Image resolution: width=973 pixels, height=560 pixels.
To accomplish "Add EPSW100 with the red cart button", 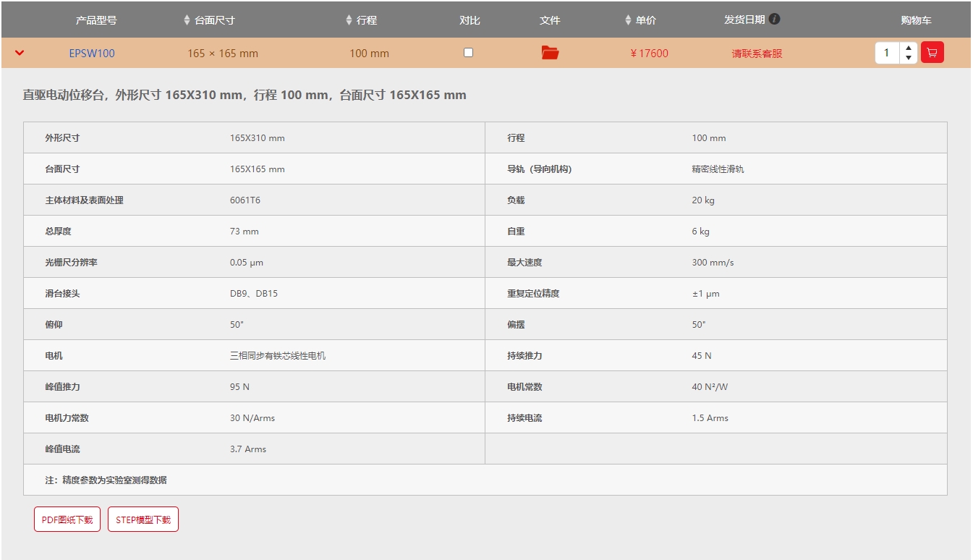I will [932, 53].
